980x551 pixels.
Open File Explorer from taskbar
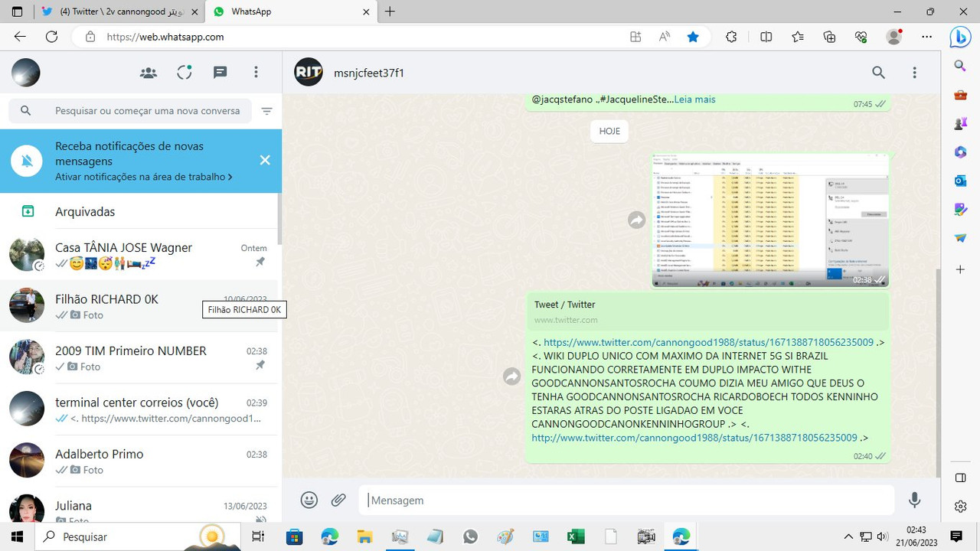point(364,536)
